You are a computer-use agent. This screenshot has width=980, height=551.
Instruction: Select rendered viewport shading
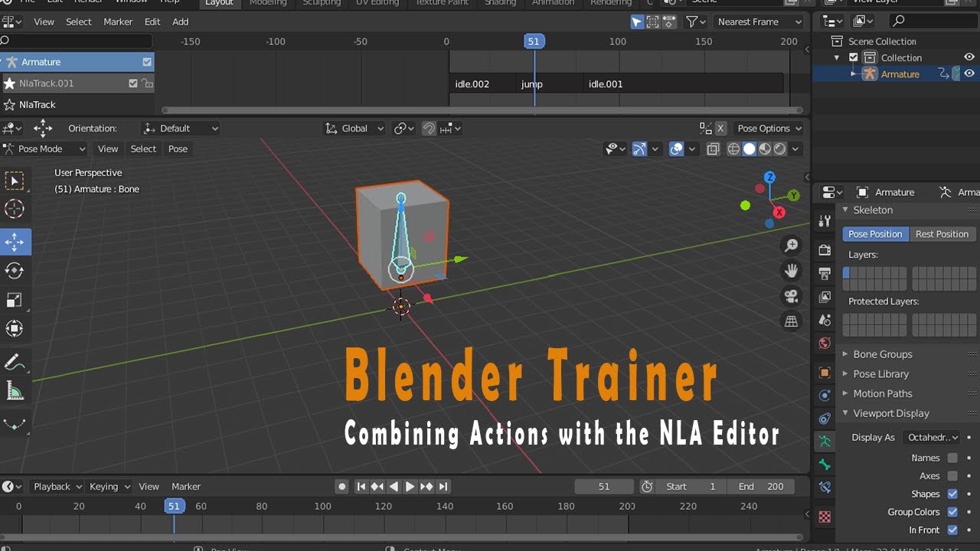(780, 149)
